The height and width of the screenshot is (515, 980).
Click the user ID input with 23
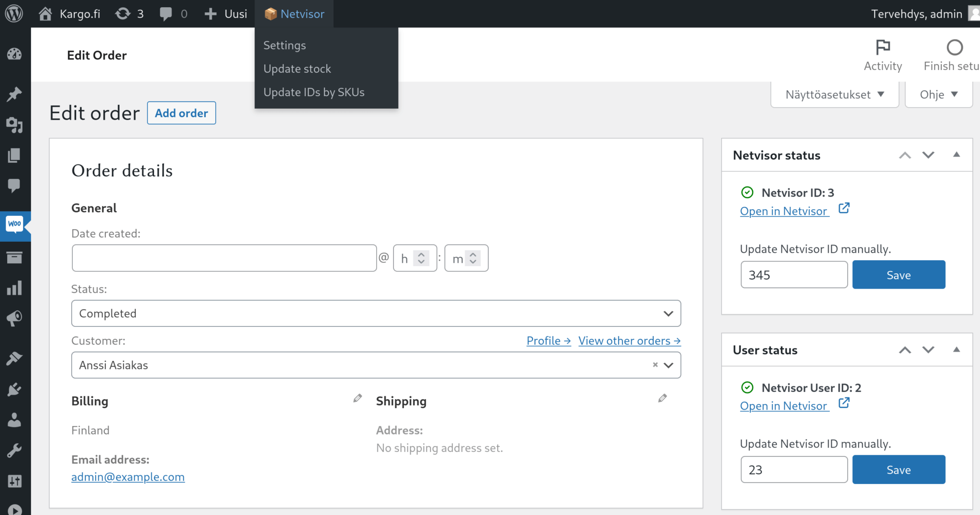tap(794, 470)
